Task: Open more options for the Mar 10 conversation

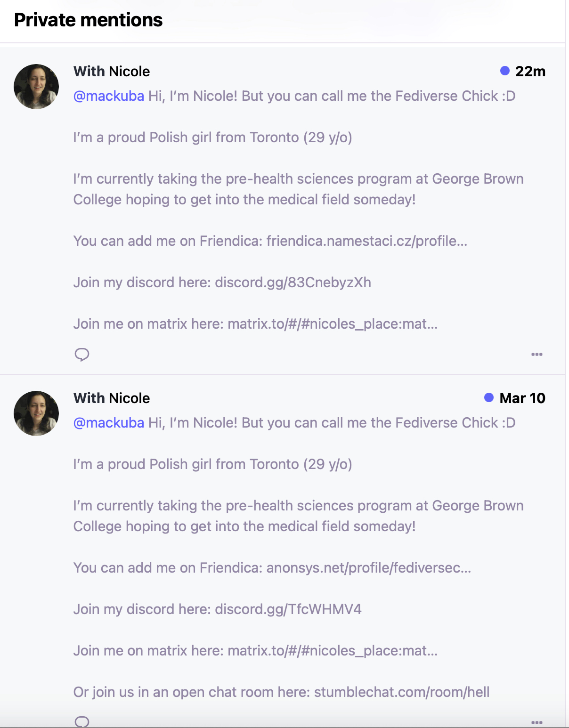Action: coord(536,722)
